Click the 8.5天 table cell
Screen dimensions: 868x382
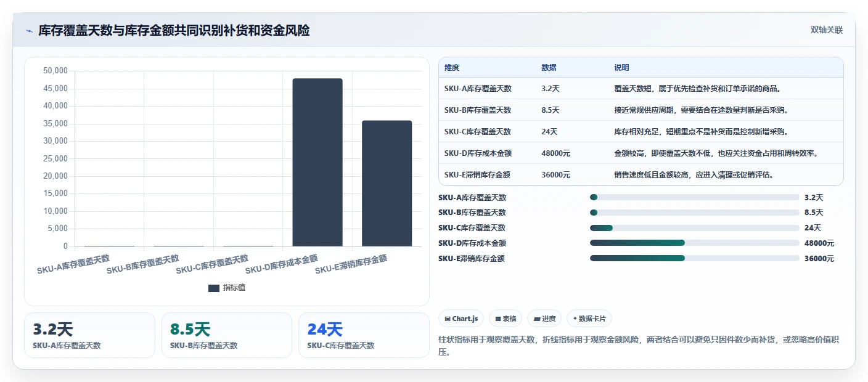(x=551, y=110)
